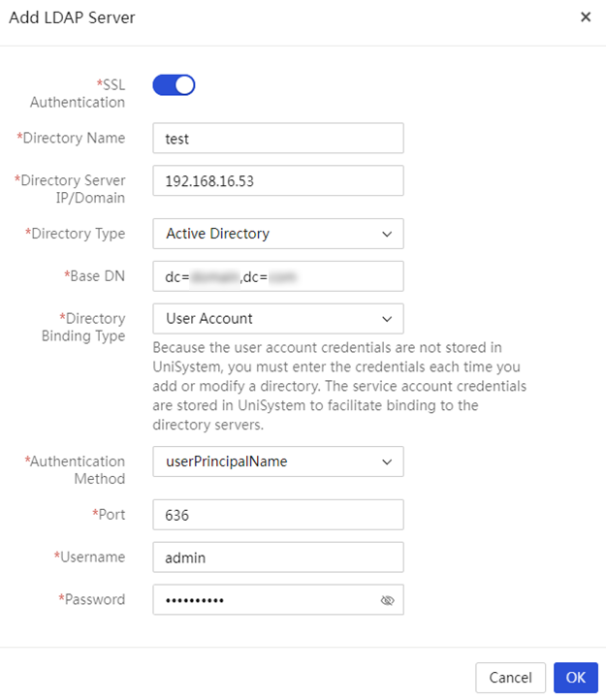Click the IP field with 192.168.16.53
The height and width of the screenshot is (700, 606).
pyautogui.click(x=278, y=180)
